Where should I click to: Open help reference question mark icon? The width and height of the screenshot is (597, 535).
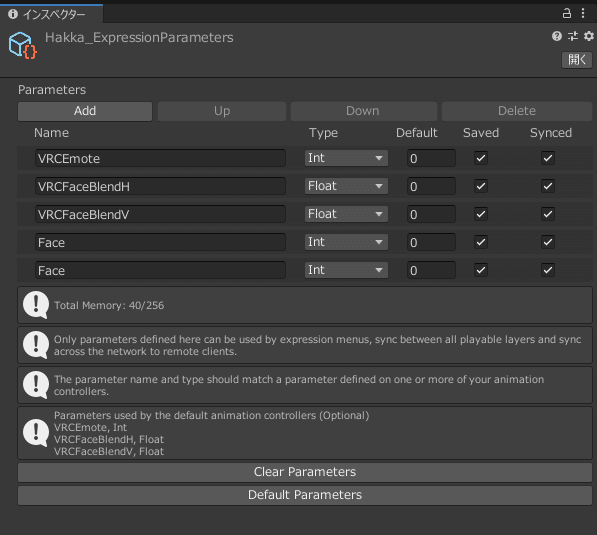pos(557,36)
